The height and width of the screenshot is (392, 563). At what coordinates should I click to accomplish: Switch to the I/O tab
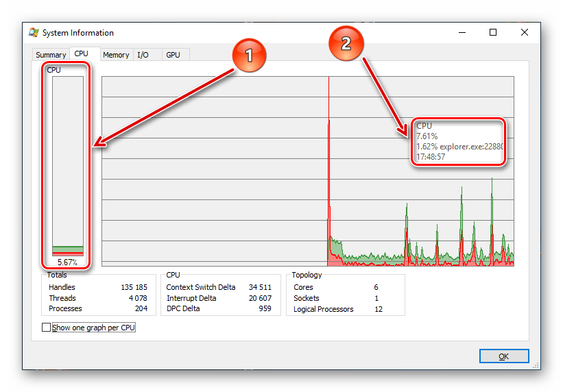143,55
